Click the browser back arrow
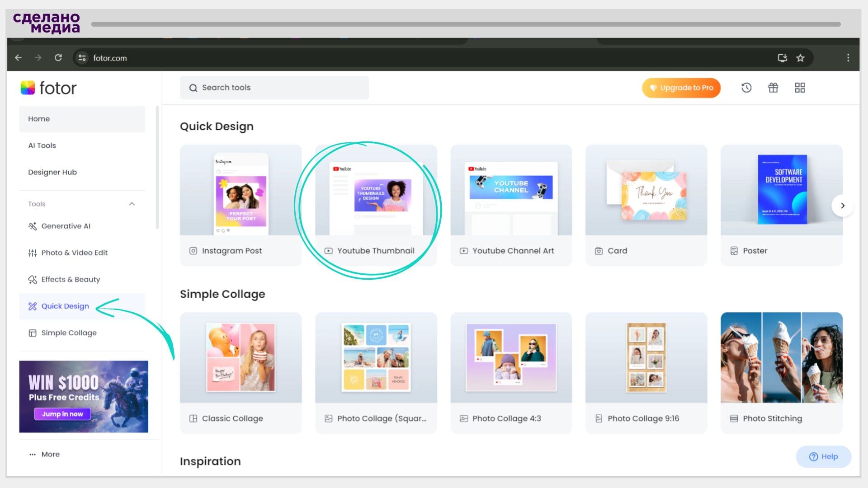 click(19, 58)
